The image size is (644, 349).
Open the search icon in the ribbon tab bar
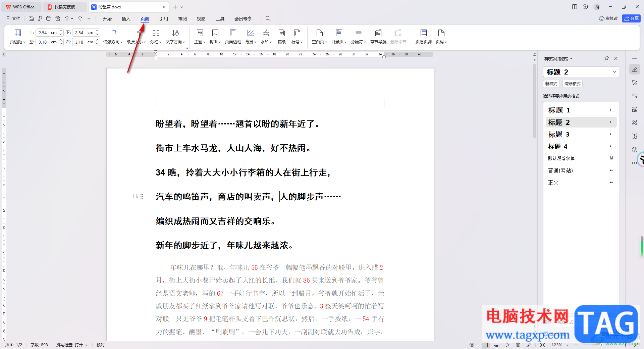268,18
